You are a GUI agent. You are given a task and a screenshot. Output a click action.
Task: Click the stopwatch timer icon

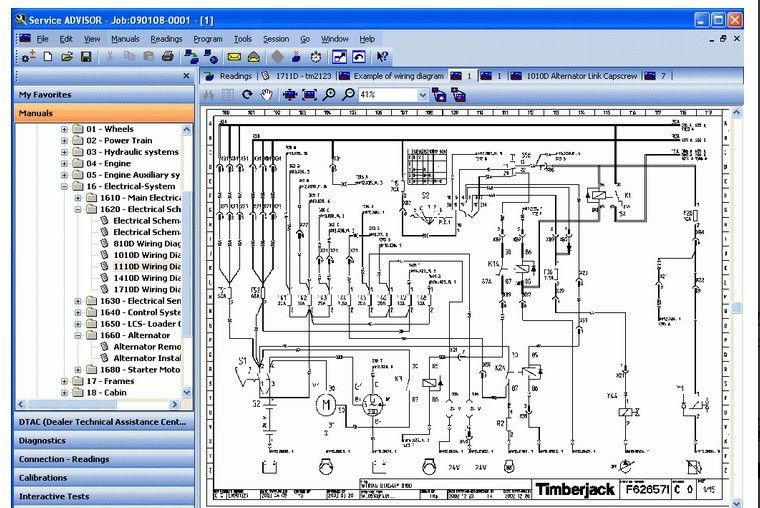pos(316,57)
